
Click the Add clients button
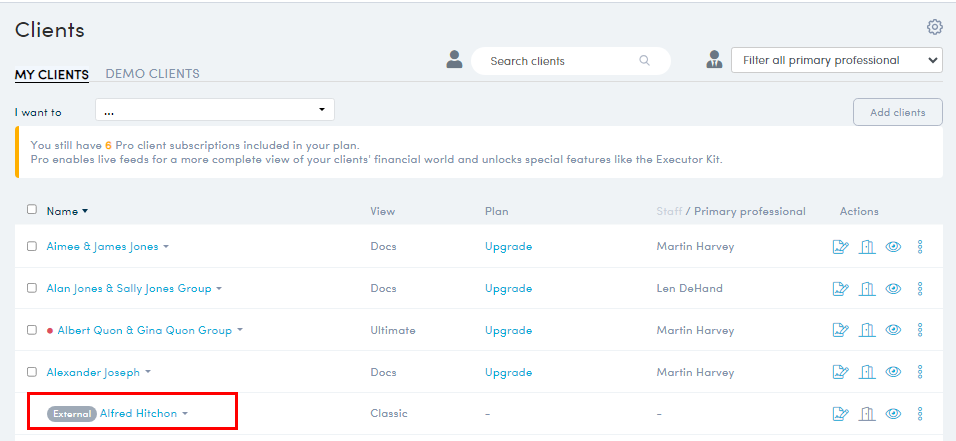(x=897, y=112)
